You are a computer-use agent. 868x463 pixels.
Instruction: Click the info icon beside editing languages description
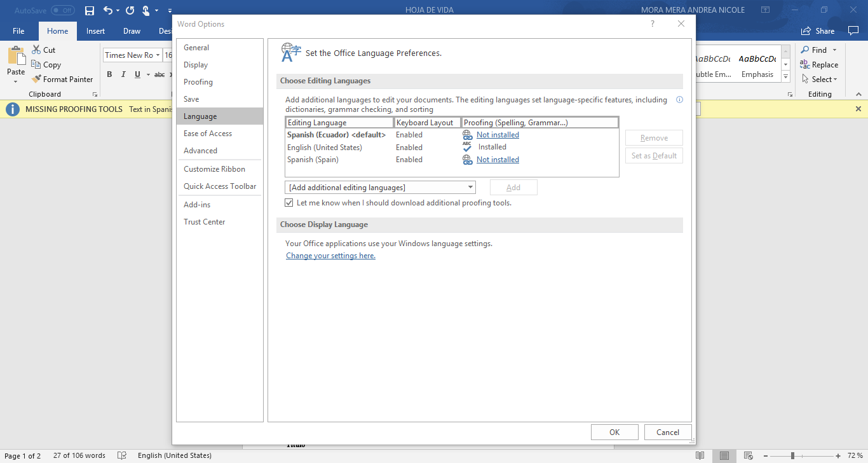tap(679, 100)
